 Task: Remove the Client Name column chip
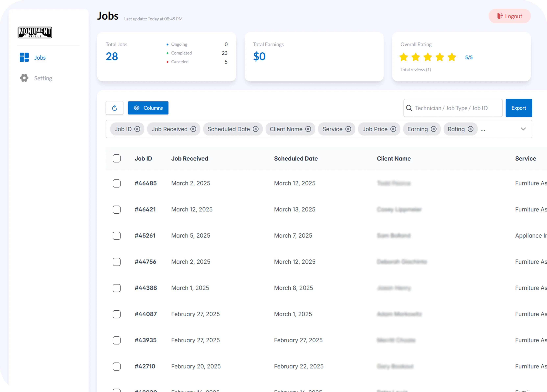(308, 129)
